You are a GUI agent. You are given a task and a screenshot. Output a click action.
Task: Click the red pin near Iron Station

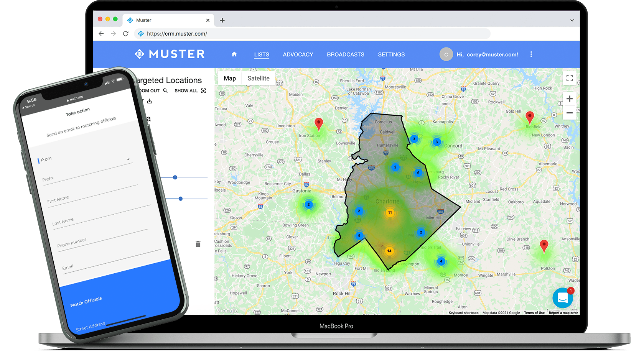coord(319,124)
